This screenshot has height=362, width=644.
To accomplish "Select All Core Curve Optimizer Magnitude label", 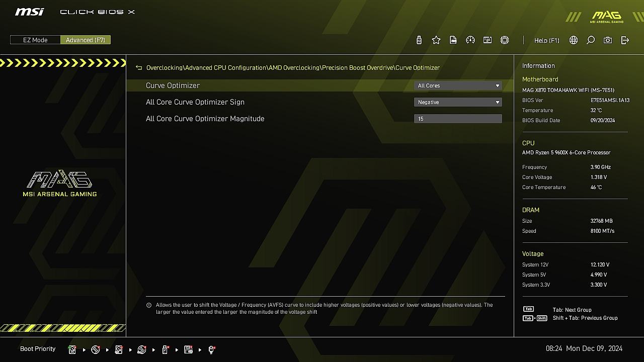I will pos(205,119).
